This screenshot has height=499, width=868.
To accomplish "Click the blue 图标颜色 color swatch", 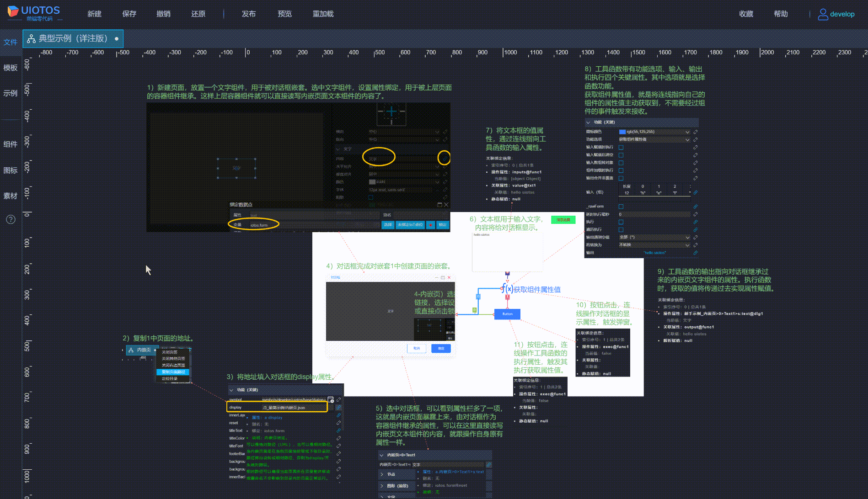I will (622, 132).
